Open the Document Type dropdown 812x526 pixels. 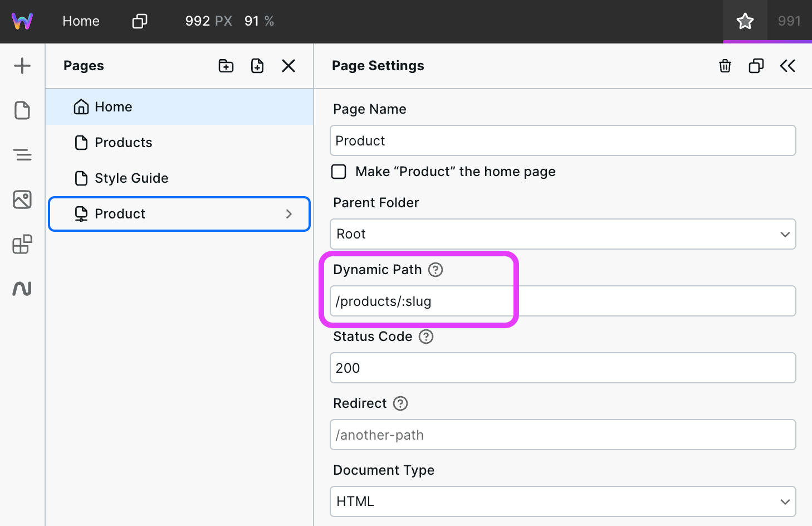pyautogui.click(x=562, y=501)
